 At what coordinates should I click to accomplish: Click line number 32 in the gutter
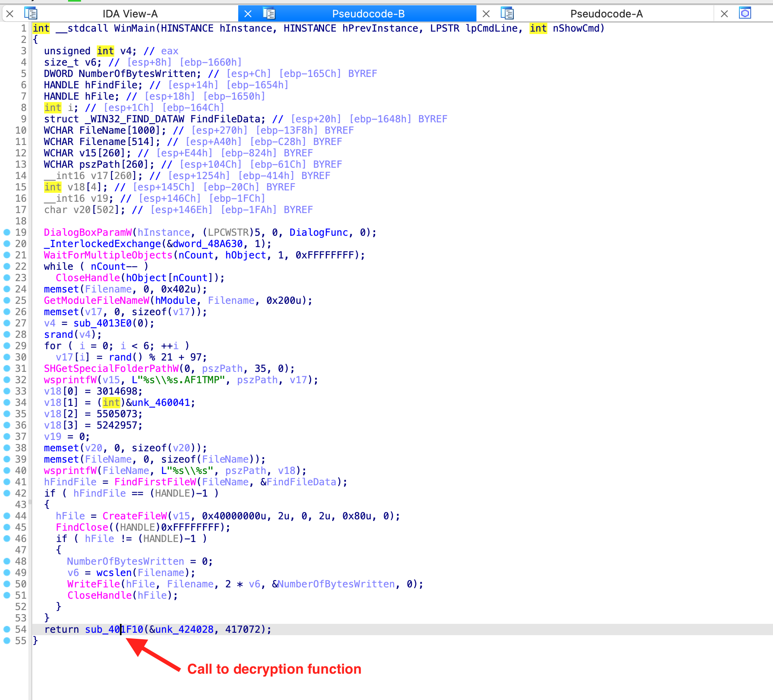point(21,380)
